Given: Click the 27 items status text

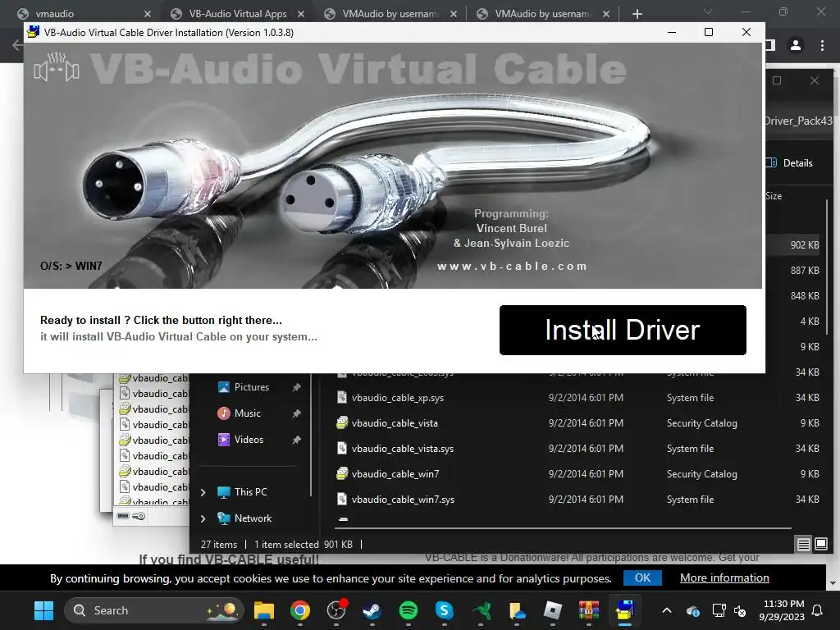Looking at the screenshot, I should click(x=218, y=545).
